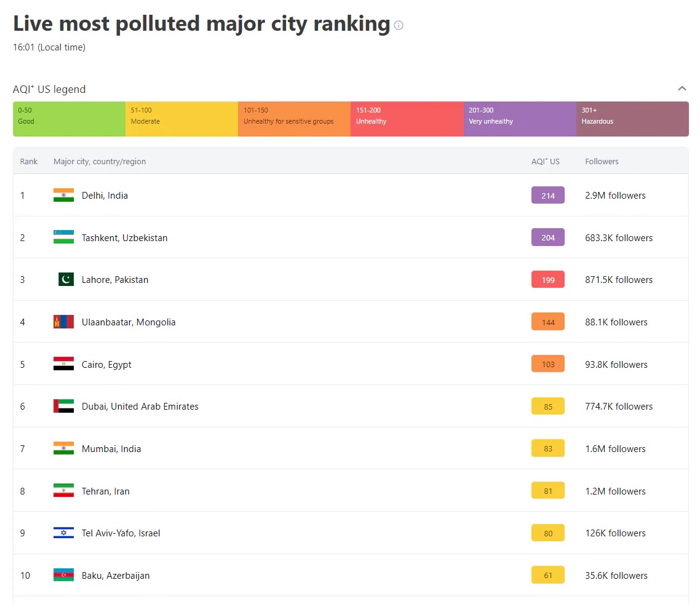Screen dimensions: 700x604
Task: Click the Israel flag icon
Action: coord(63,533)
